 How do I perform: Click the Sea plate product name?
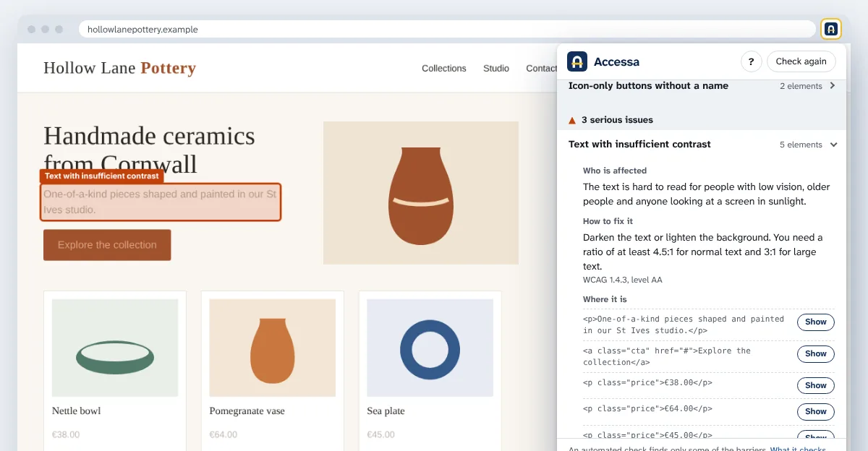pyautogui.click(x=386, y=411)
